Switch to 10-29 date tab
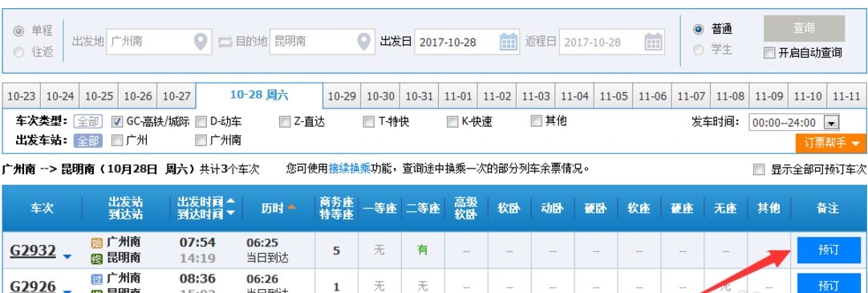 (342, 96)
